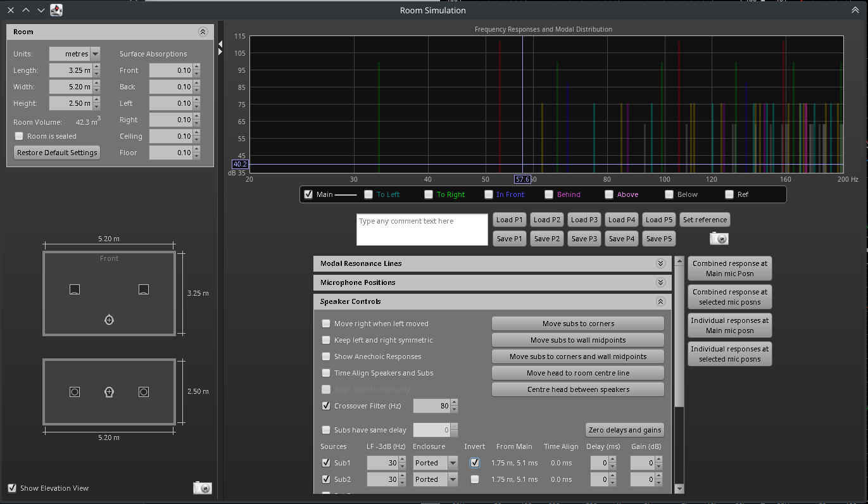Screen dimensions: 868x504
Task: Check the Sub2 Invert checkbox
Action: point(475,479)
